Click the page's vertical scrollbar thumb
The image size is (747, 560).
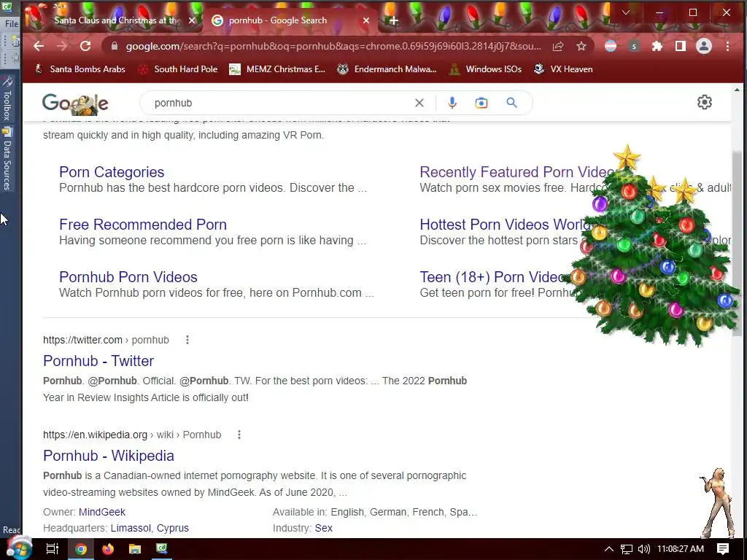click(737, 243)
